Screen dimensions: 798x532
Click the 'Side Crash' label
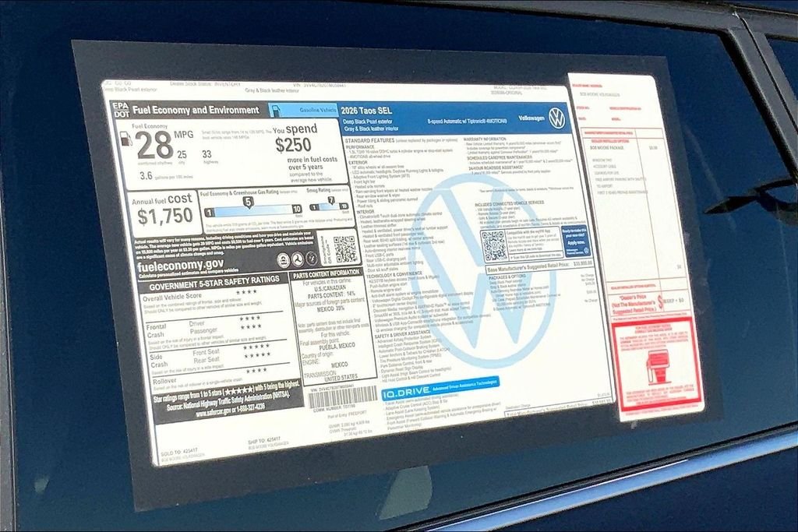pos(159,361)
